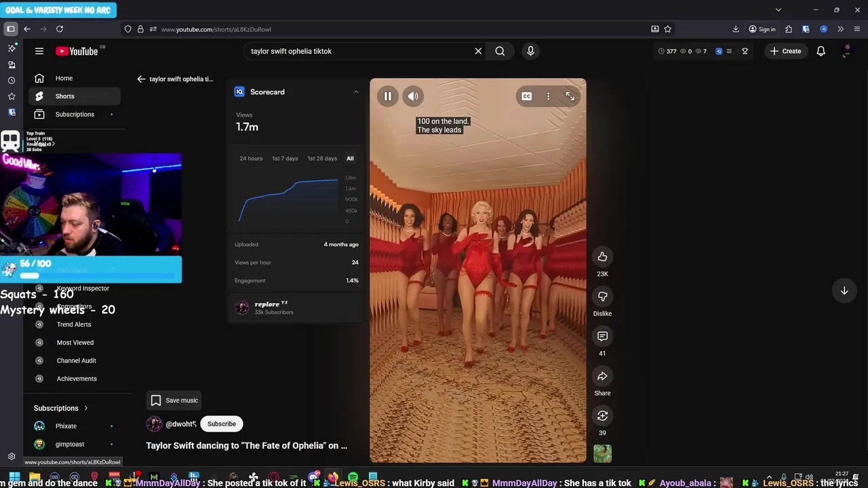
Task: Save music from this Short
Action: pyautogui.click(x=174, y=400)
